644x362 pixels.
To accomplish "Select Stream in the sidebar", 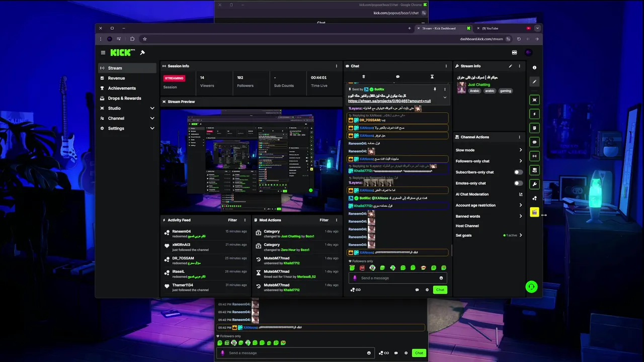I will click(127, 68).
